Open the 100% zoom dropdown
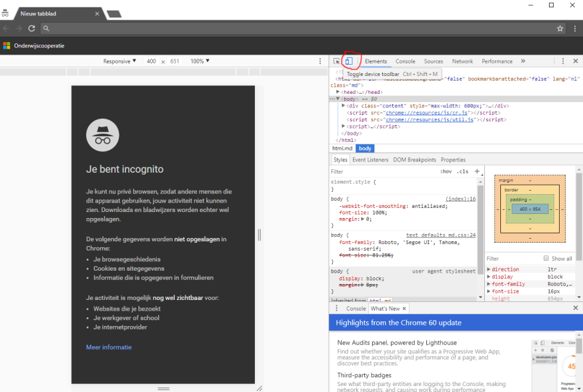 tap(200, 61)
